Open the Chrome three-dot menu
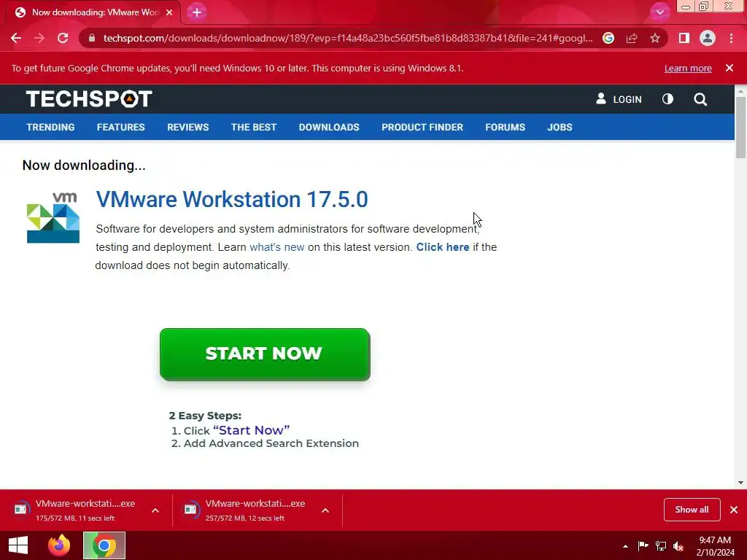The height and width of the screenshot is (560, 747). point(731,38)
